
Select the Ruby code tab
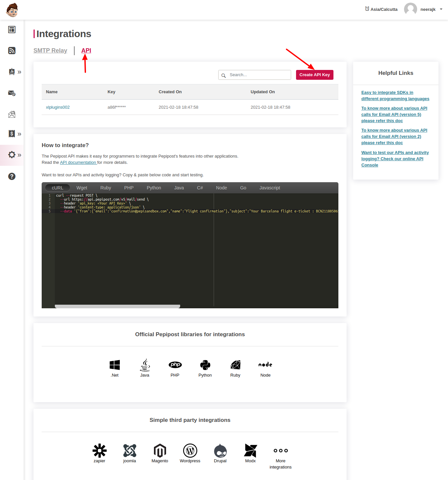[106, 188]
